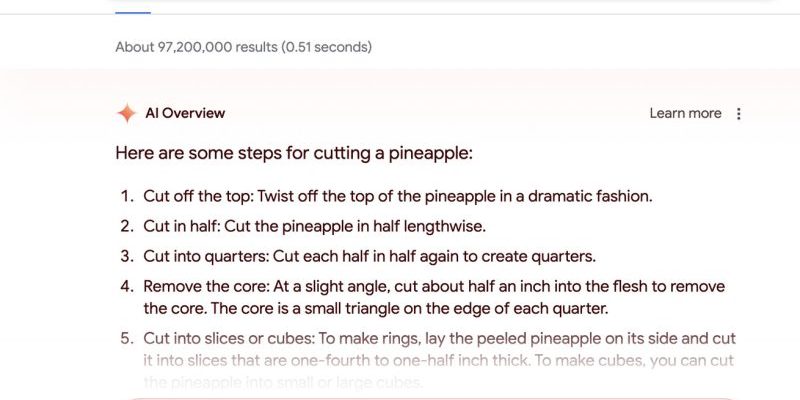Click the faded small or large cubes line

(x=283, y=382)
